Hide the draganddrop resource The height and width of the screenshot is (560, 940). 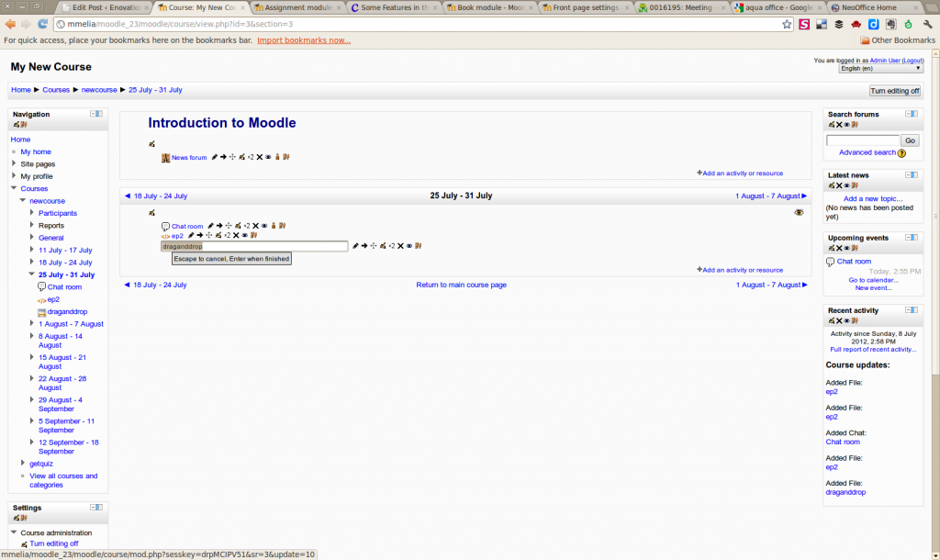point(409,246)
